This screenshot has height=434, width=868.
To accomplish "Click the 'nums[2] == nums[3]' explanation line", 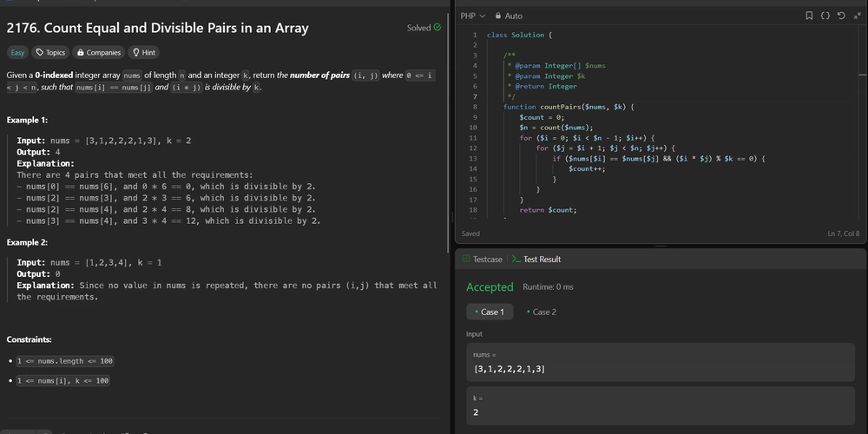I will 166,198.
